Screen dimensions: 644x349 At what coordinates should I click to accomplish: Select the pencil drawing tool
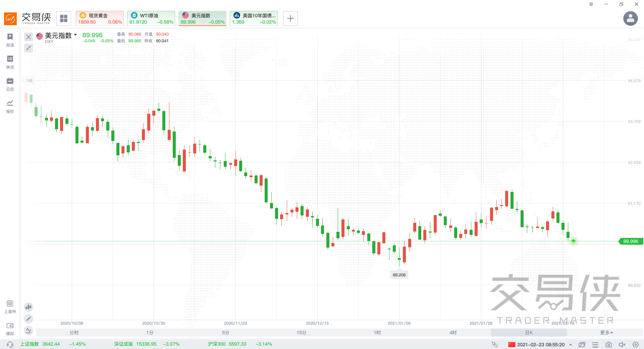click(x=29, y=318)
